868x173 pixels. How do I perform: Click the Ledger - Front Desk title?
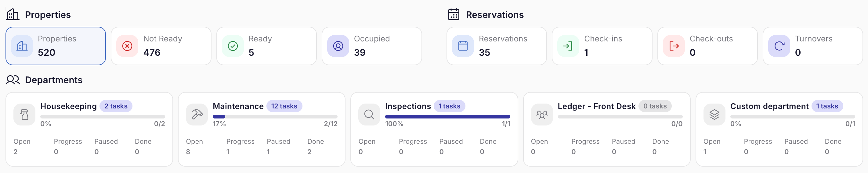[596, 106]
